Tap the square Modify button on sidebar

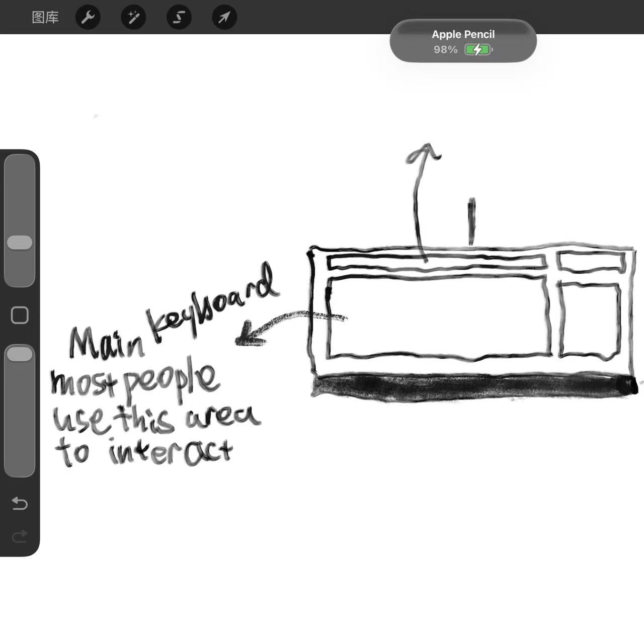[x=19, y=314]
